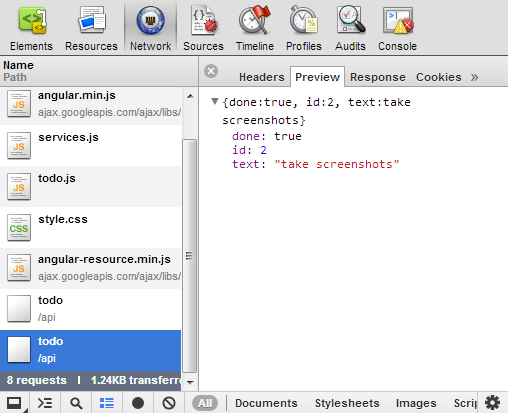This screenshot has height=413, width=508.
Task: Open the Console panel
Action: [x=397, y=29]
